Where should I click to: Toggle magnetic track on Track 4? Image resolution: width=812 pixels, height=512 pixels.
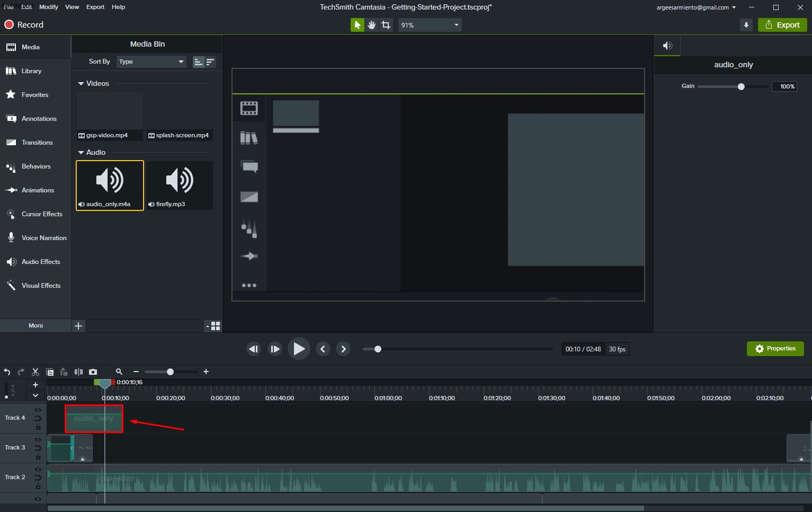tap(38, 419)
